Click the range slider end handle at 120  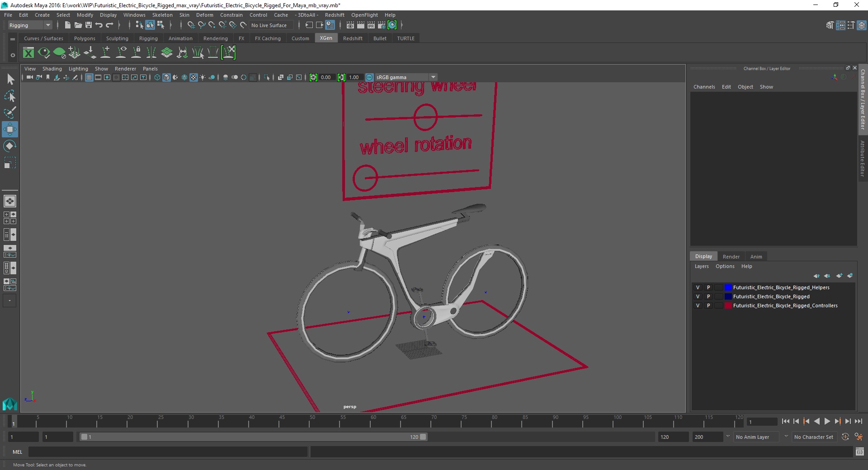click(x=423, y=437)
